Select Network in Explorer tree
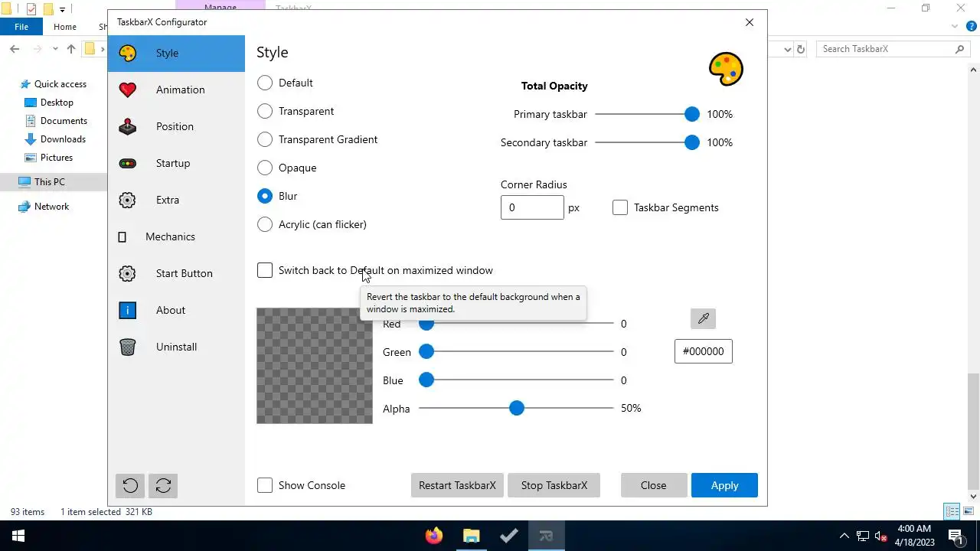The width and height of the screenshot is (980, 551). (51, 207)
